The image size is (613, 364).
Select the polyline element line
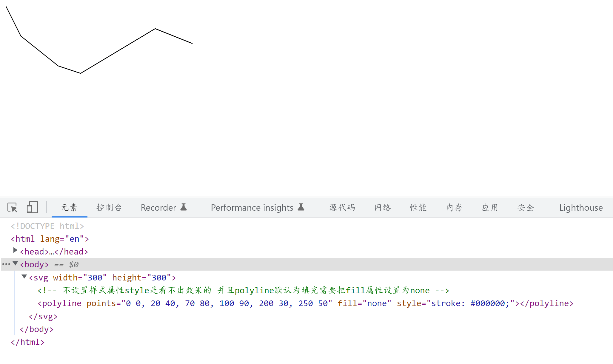tap(60, 303)
